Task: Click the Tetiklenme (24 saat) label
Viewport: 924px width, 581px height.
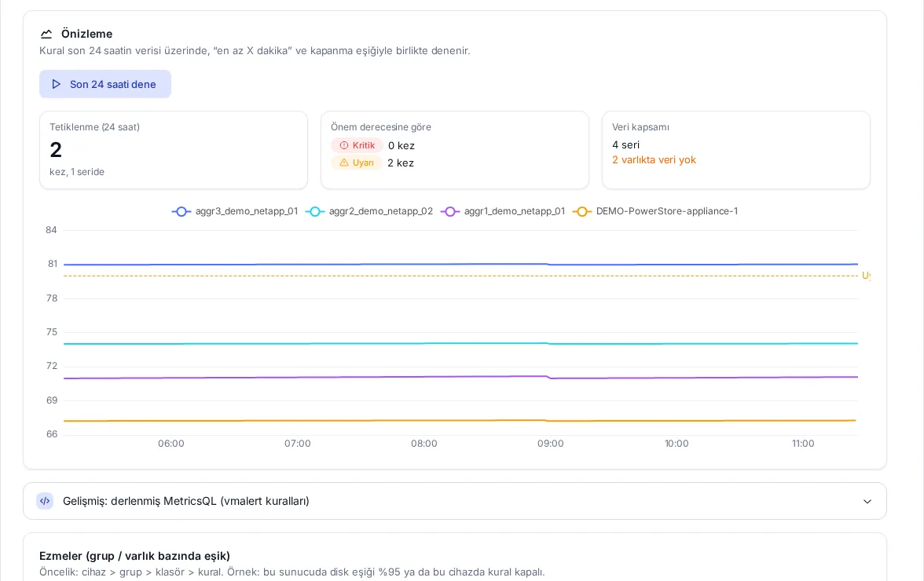Action: click(x=94, y=127)
